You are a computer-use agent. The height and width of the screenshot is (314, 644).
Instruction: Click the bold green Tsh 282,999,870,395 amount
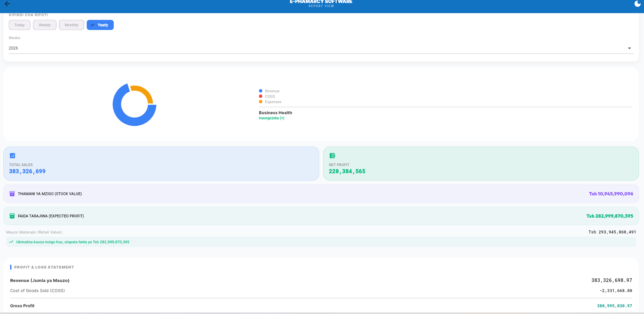(x=610, y=216)
